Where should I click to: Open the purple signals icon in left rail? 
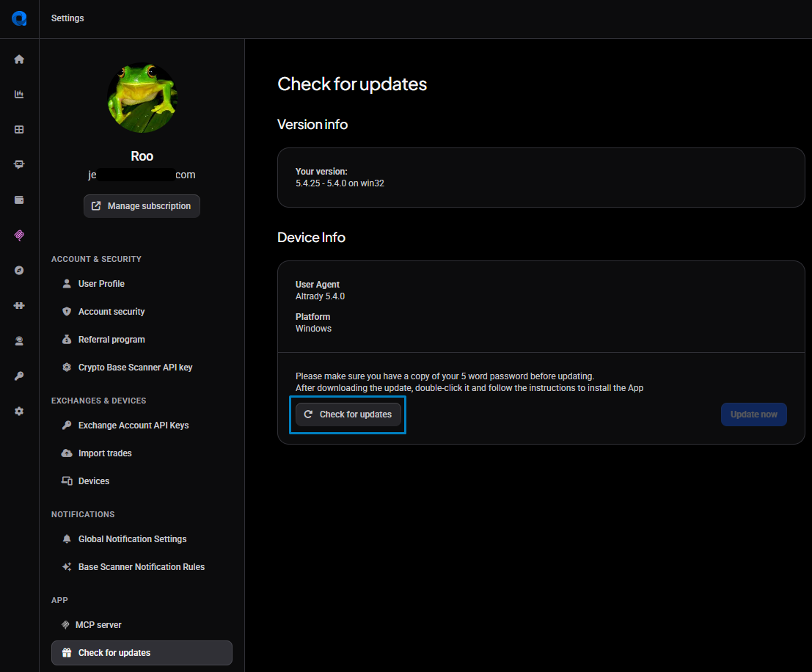19,235
